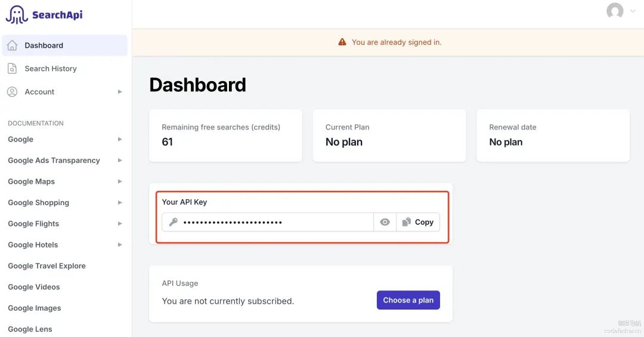The height and width of the screenshot is (337, 644).
Task: Open Search History page
Action: tap(51, 69)
